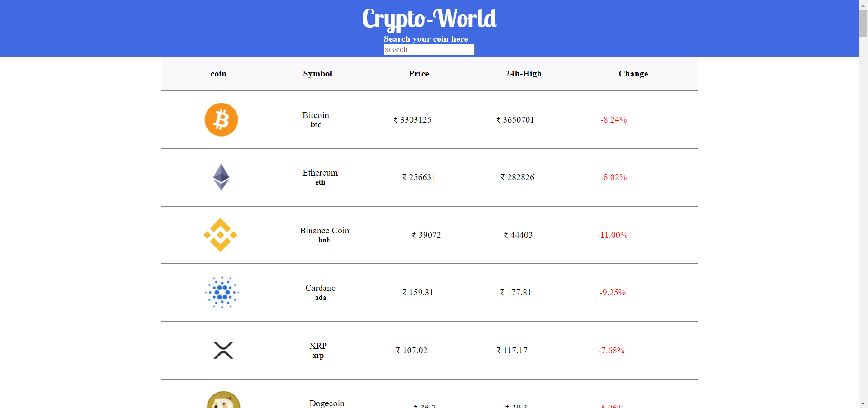Viewport: 868px width, 408px height.
Task: Click Bitcoin's -8.24% change value
Action: 613,120
